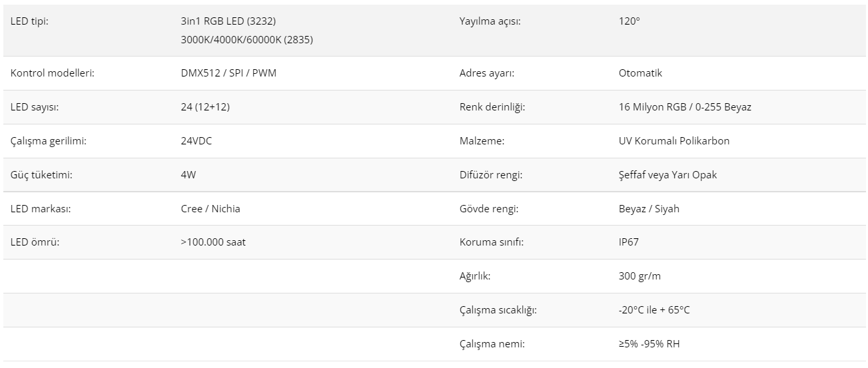Click the "120°" beam angle value
Viewport: 868px width, 368px height.
630,21
